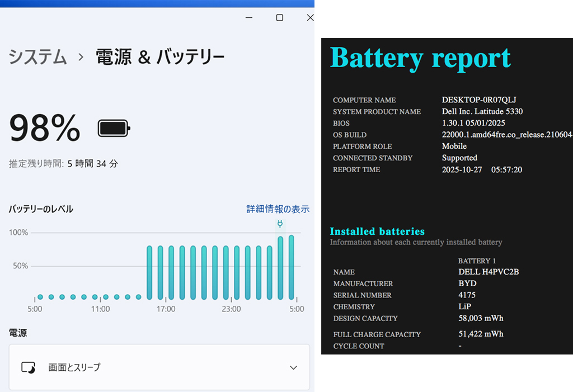Open the 詳細情報の表示 link

278,209
